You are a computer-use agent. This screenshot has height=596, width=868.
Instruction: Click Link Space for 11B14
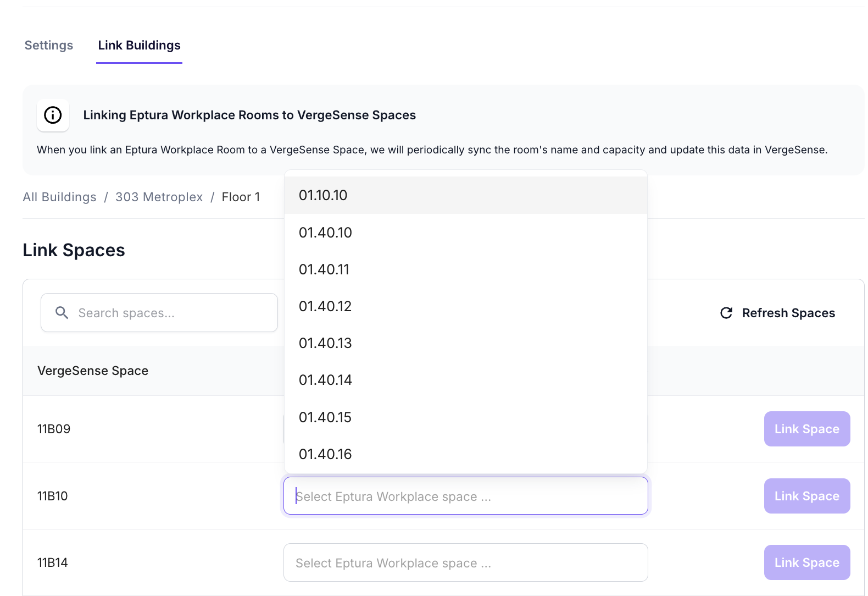807,562
